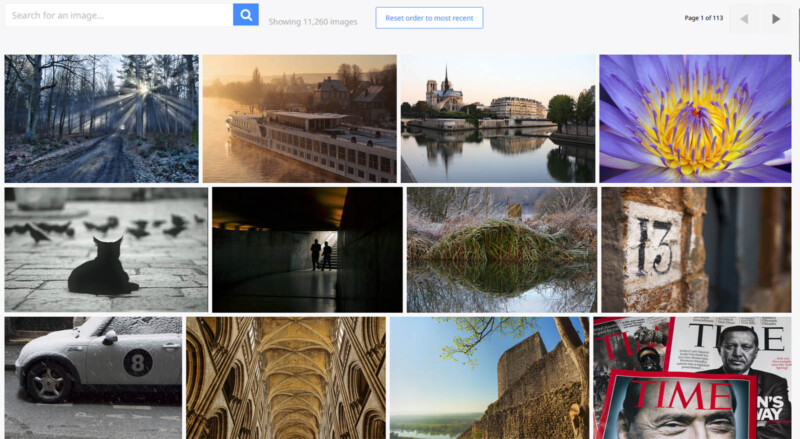
Task: Click the 'Reset order to most recent' button
Action: 429,18
